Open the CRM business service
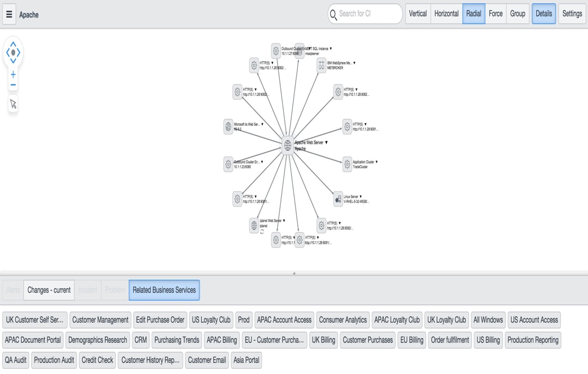 [x=141, y=340]
